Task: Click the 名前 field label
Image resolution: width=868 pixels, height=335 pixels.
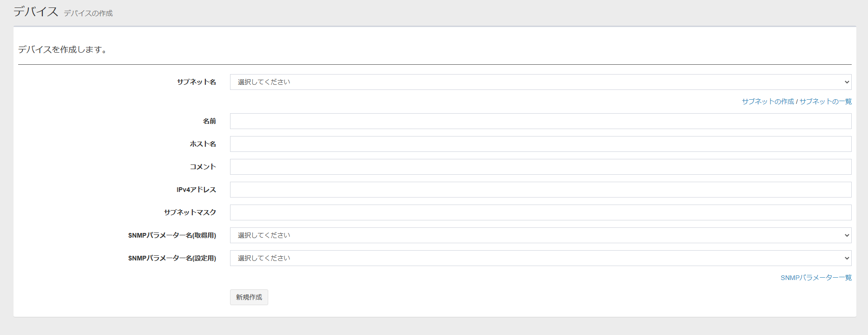Action: [209, 121]
